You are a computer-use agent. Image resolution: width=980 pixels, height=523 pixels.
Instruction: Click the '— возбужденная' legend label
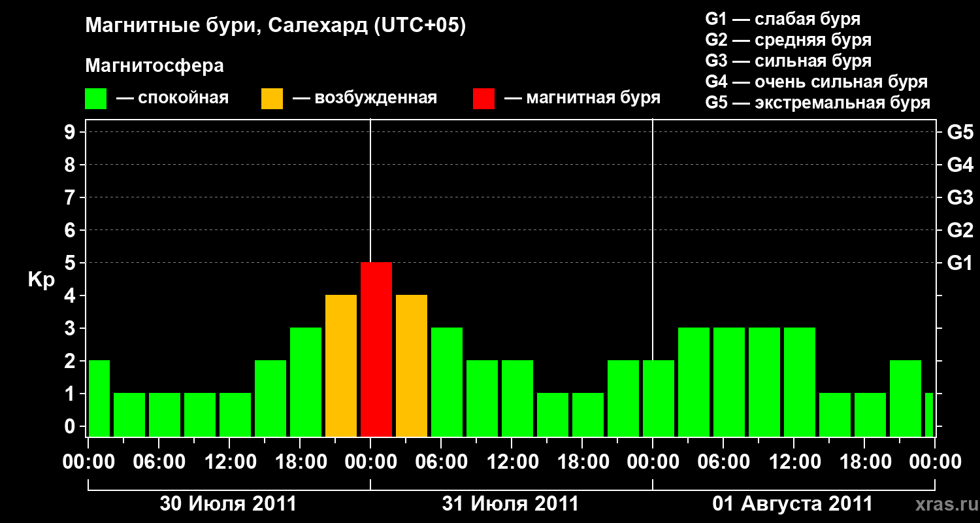[365, 98]
